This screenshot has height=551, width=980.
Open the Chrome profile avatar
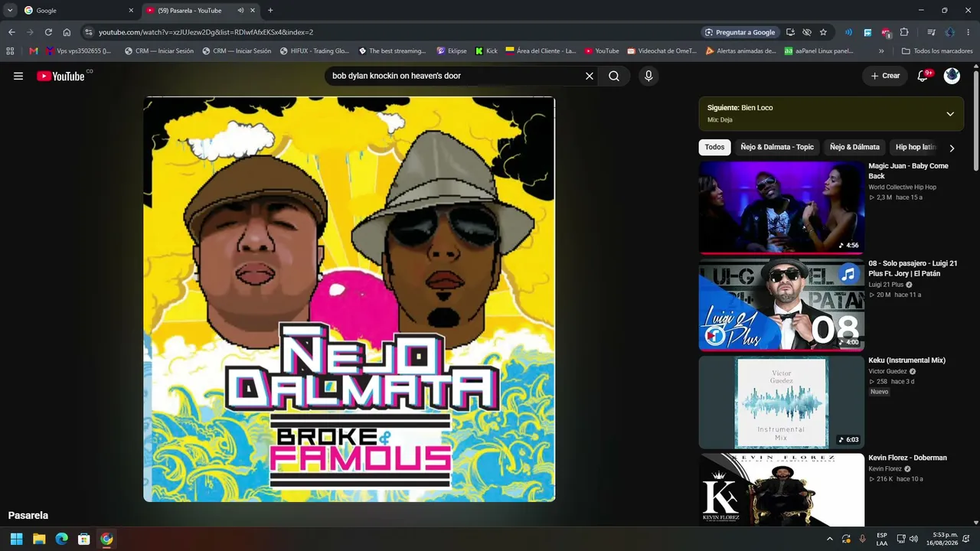(x=950, y=32)
